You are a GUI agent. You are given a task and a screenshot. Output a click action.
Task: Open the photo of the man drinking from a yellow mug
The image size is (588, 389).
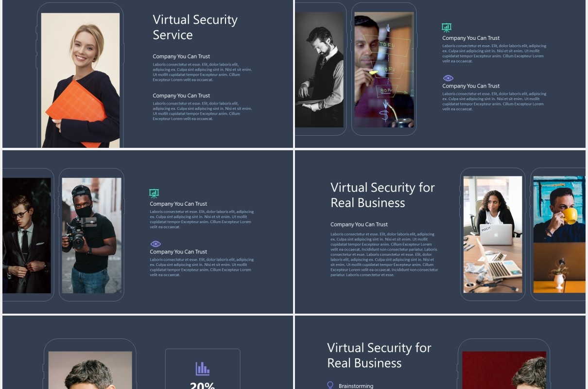coord(559,234)
